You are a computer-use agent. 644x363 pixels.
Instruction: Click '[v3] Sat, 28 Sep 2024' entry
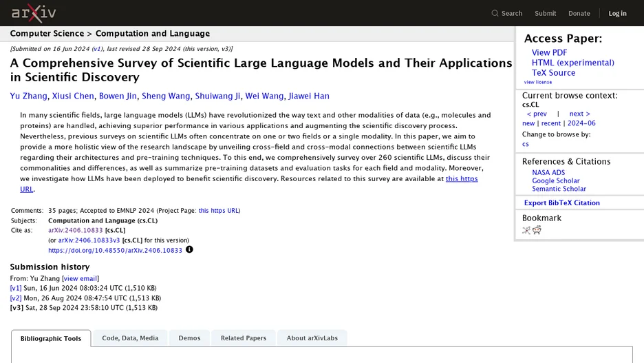point(83,308)
